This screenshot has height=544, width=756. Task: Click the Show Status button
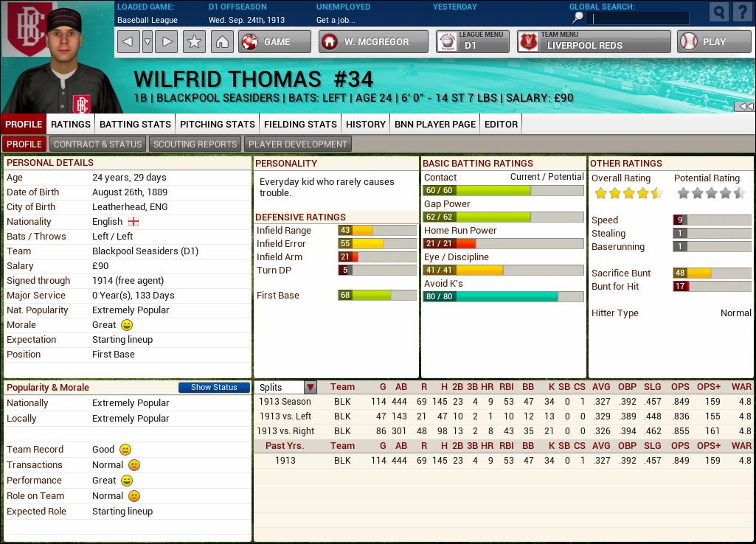tap(213, 387)
